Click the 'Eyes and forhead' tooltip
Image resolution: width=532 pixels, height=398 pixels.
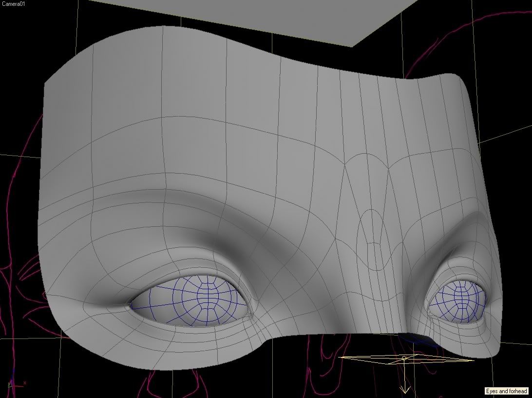click(507, 391)
